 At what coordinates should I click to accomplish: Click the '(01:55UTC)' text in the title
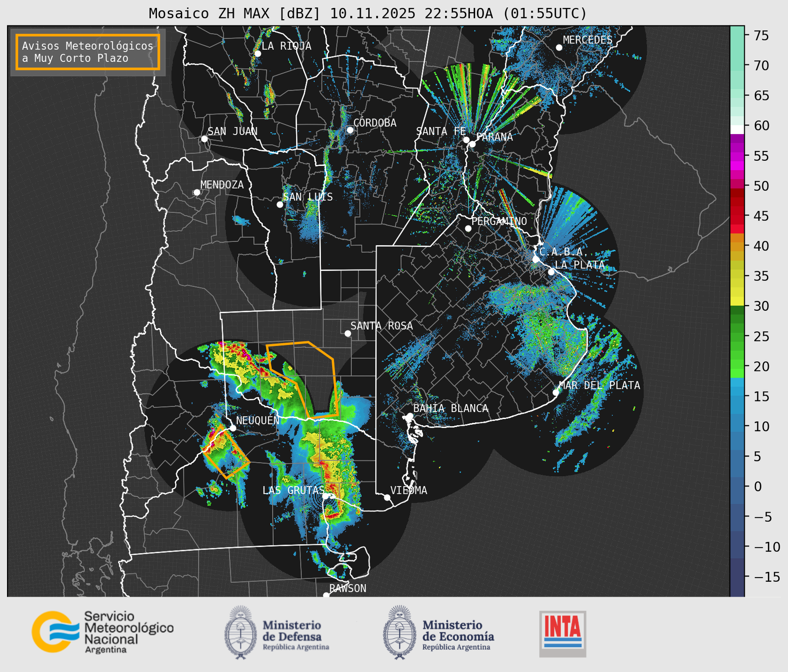pos(545,14)
